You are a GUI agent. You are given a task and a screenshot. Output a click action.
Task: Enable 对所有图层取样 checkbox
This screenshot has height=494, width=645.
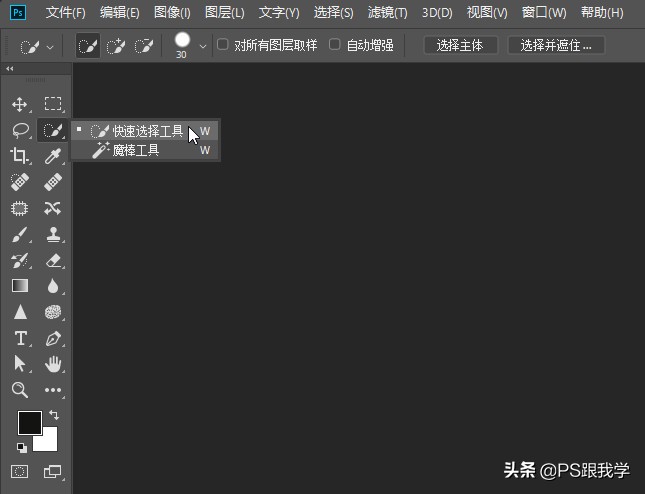coord(223,44)
